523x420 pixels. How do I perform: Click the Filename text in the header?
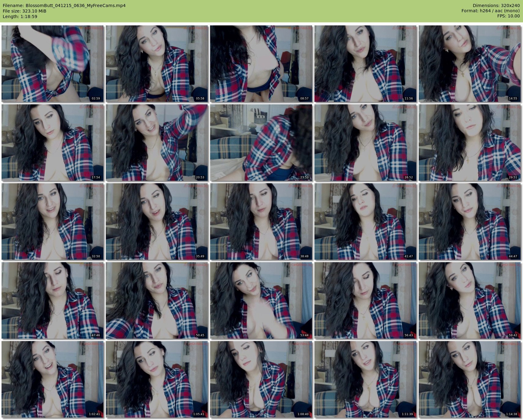click(x=64, y=6)
